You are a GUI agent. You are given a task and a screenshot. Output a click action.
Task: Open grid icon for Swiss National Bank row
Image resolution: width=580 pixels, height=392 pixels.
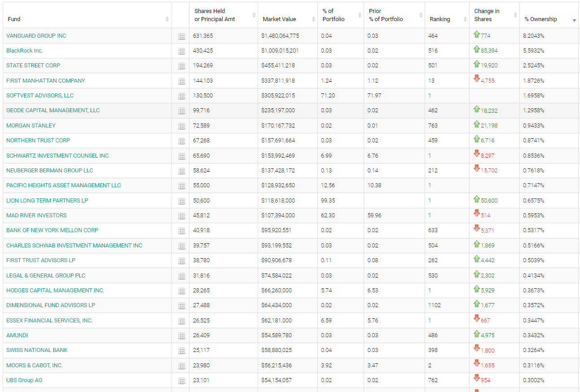pyautogui.click(x=182, y=351)
